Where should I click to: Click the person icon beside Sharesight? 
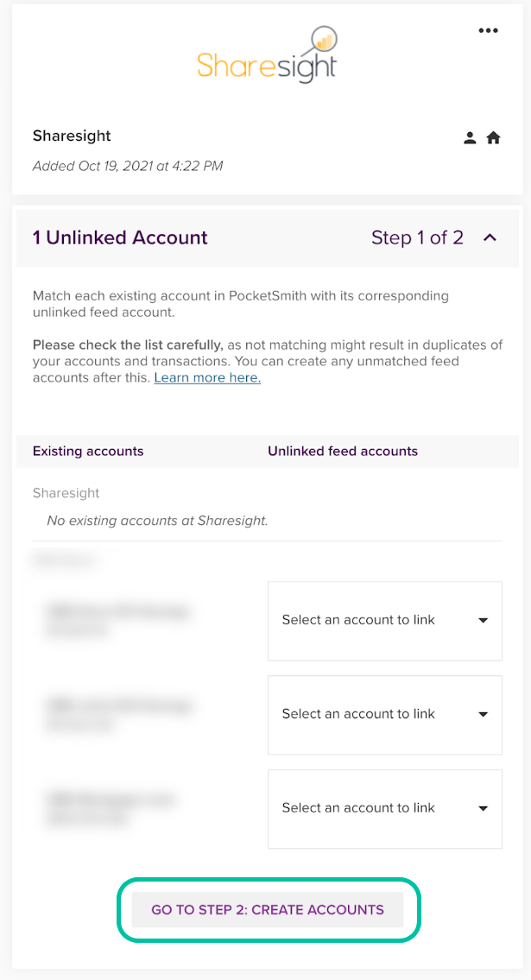tap(470, 138)
